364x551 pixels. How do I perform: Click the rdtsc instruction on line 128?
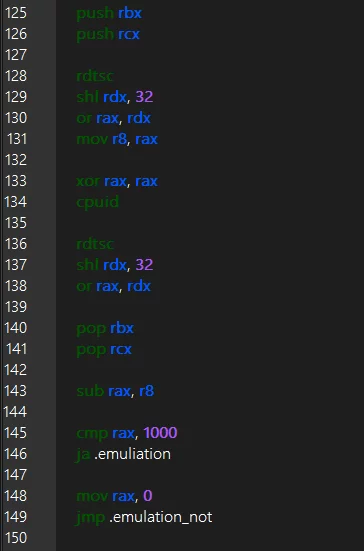pos(95,76)
